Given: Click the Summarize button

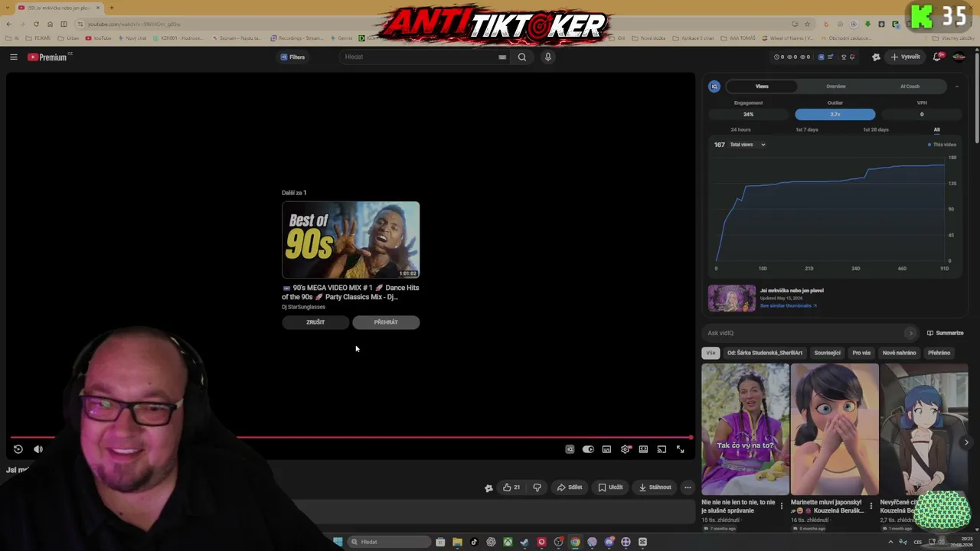Looking at the screenshot, I should click(x=946, y=333).
